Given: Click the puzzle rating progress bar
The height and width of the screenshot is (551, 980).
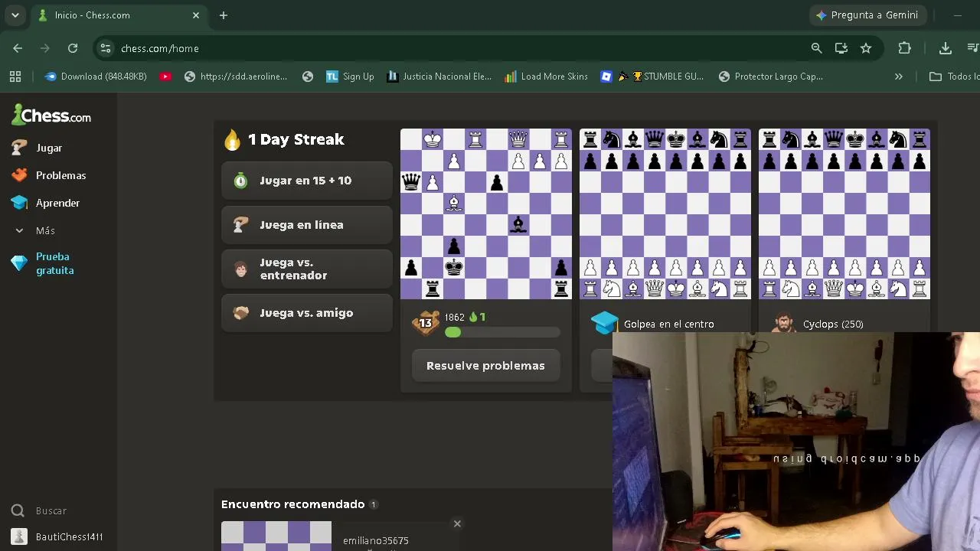Looking at the screenshot, I should [502, 332].
